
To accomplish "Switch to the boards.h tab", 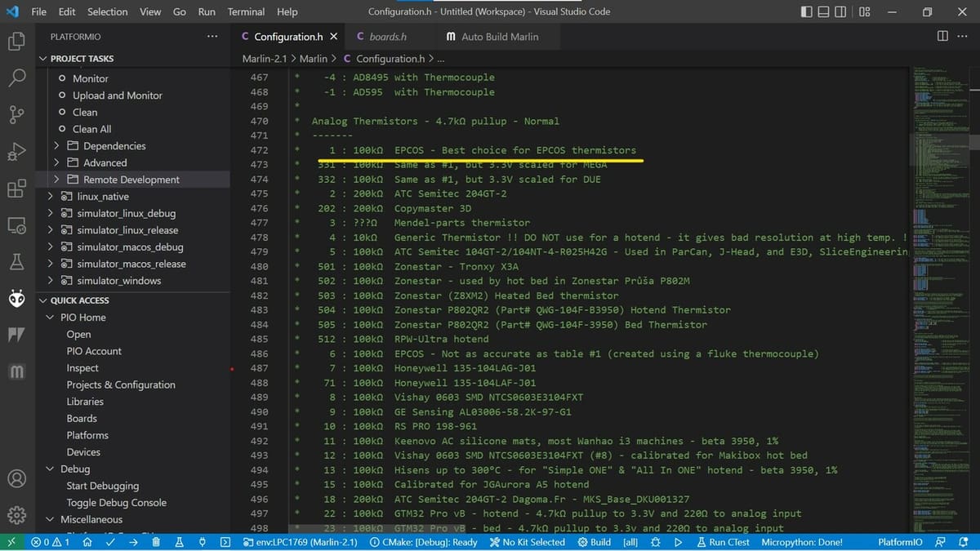I will (x=388, y=37).
